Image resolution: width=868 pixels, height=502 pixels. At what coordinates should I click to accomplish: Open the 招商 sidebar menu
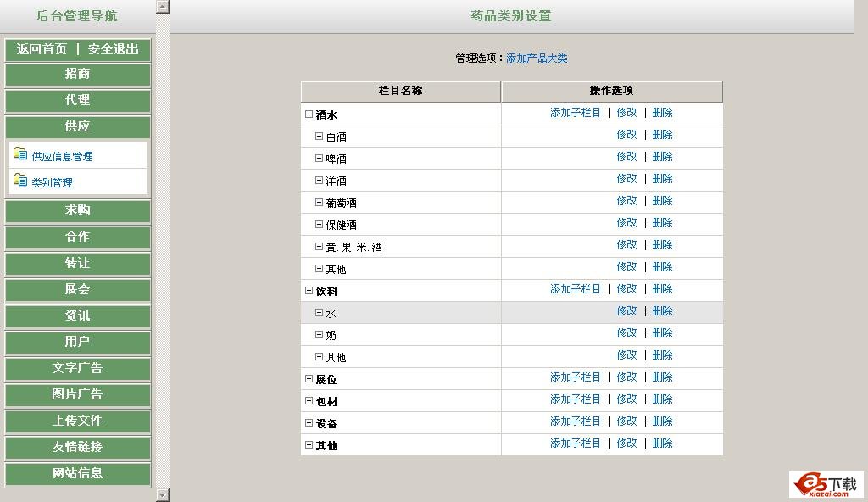click(x=77, y=75)
